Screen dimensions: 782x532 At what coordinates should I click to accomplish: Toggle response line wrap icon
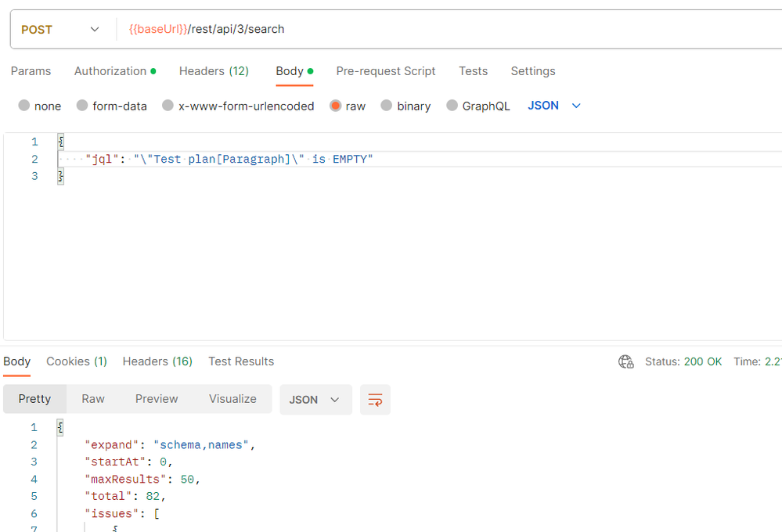375,399
